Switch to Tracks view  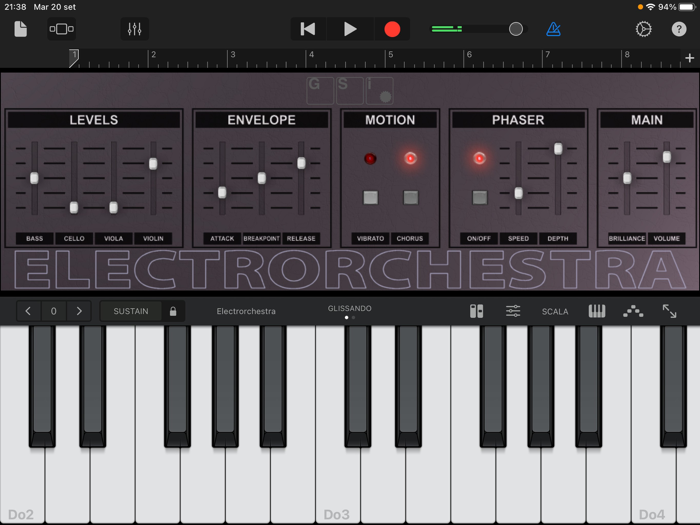(x=62, y=29)
